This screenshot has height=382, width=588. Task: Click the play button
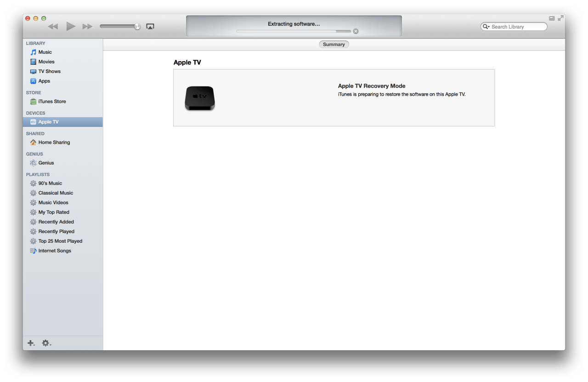pyautogui.click(x=71, y=26)
